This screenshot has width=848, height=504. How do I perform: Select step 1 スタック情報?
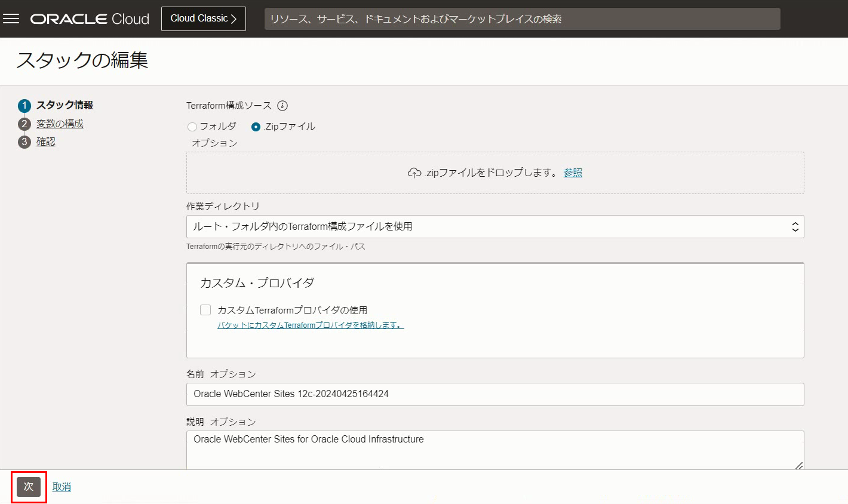click(x=64, y=105)
